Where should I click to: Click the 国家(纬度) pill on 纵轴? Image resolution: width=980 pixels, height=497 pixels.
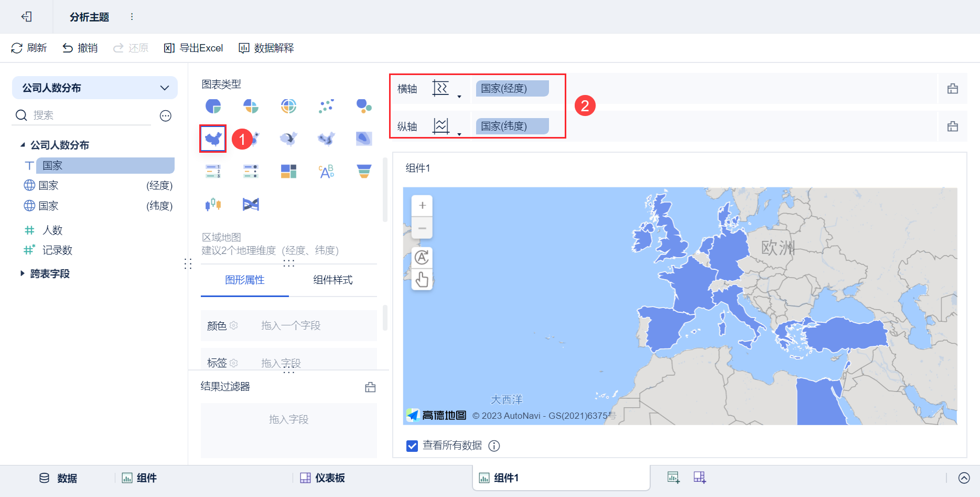512,126
